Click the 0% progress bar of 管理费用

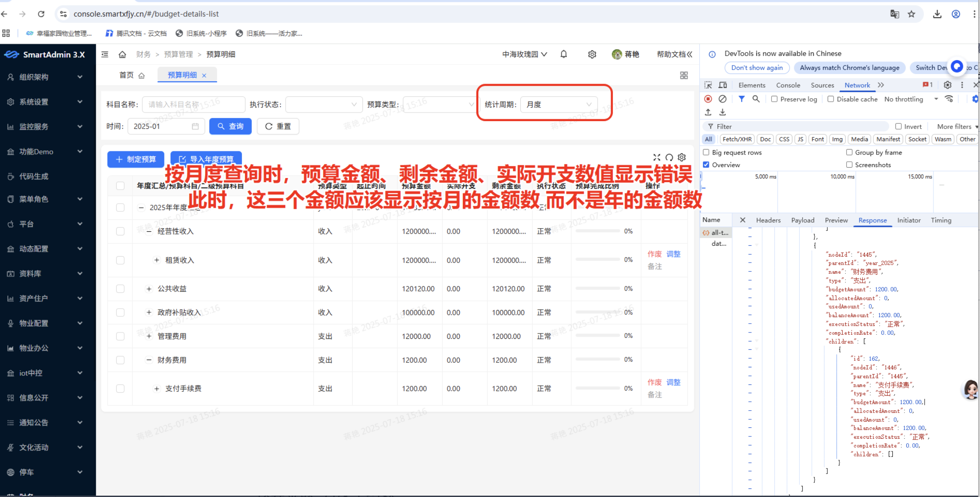coord(599,336)
